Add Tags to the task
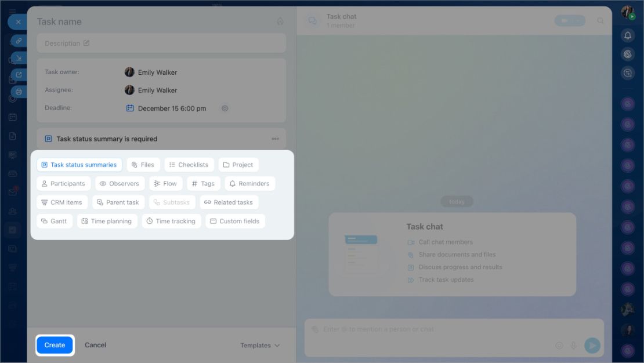Image resolution: width=644 pixels, height=363 pixels. click(203, 184)
